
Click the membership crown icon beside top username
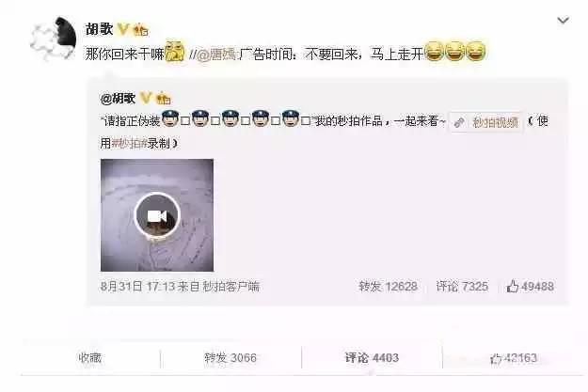tap(140, 29)
